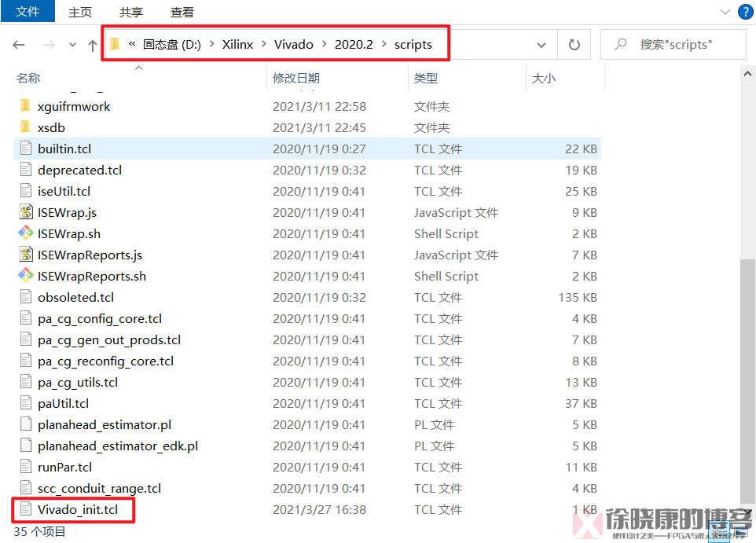
Task: Click scripts in the address bar
Action: click(x=413, y=44)
